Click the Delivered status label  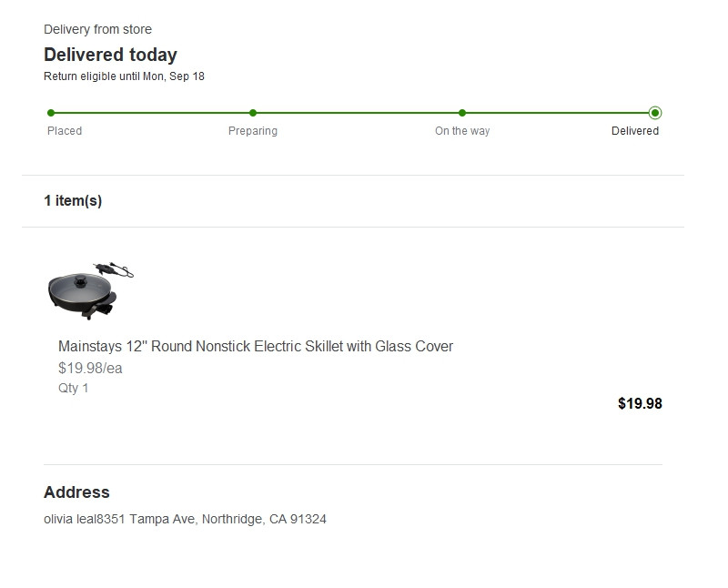[635, 131]
